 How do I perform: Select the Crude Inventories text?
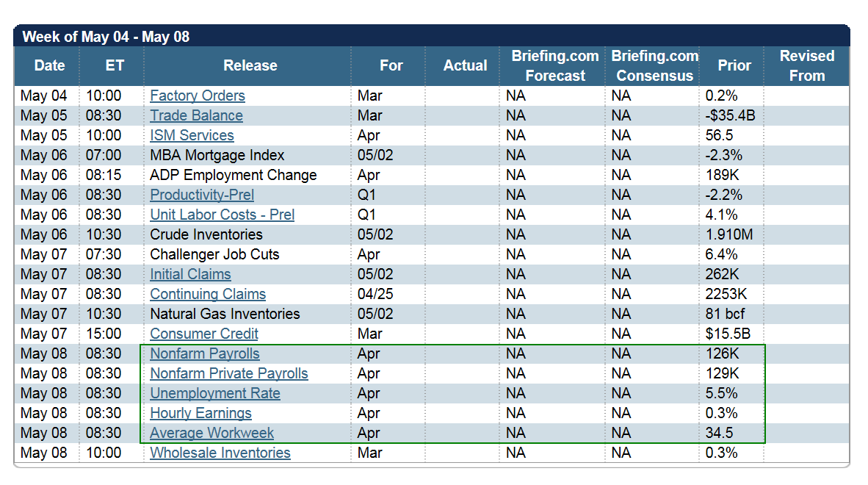point(206,234)
